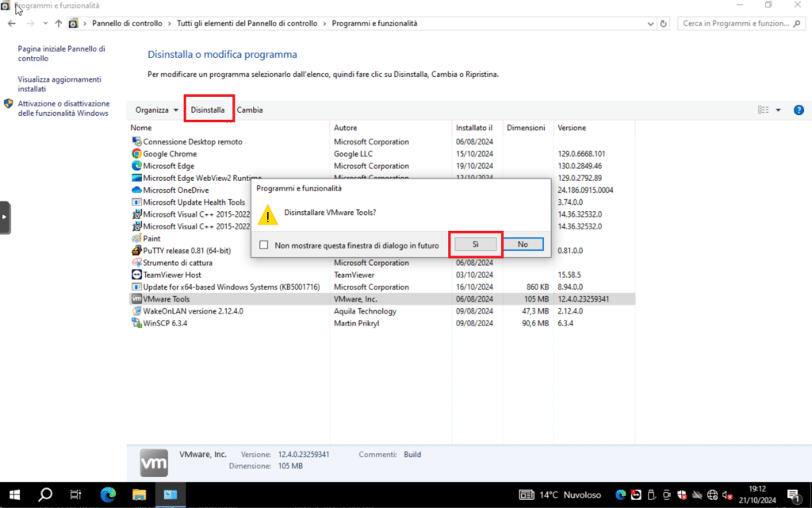This screenshot has height=508, width=812.
Task: Refresh the Programmi e funzionalità list
Action: [x=664, y=23]
